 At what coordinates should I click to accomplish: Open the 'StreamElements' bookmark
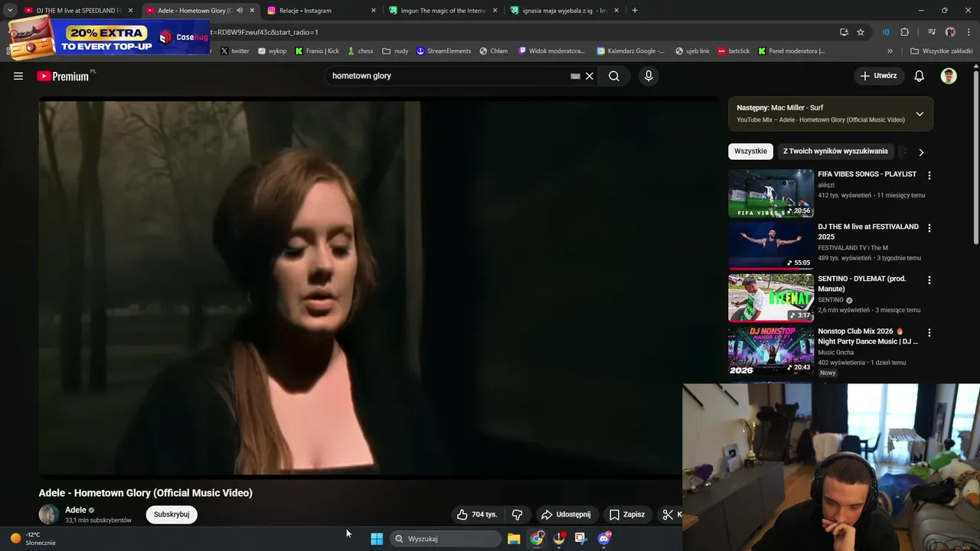pyautogui.click(x=444, y=51)
